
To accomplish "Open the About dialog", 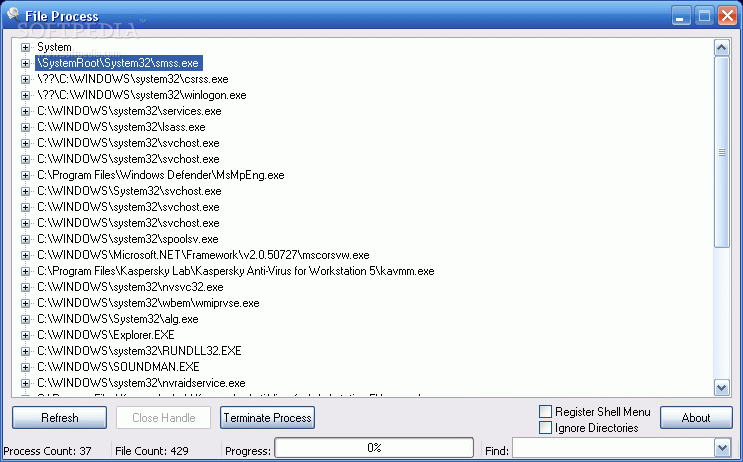I will (696, 417).
